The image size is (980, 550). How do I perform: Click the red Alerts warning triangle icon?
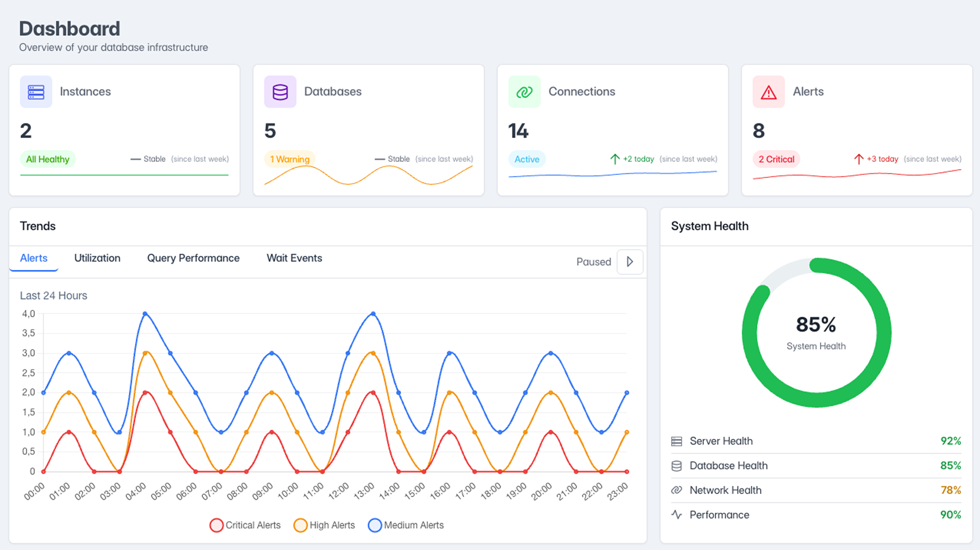click(769, 92)
